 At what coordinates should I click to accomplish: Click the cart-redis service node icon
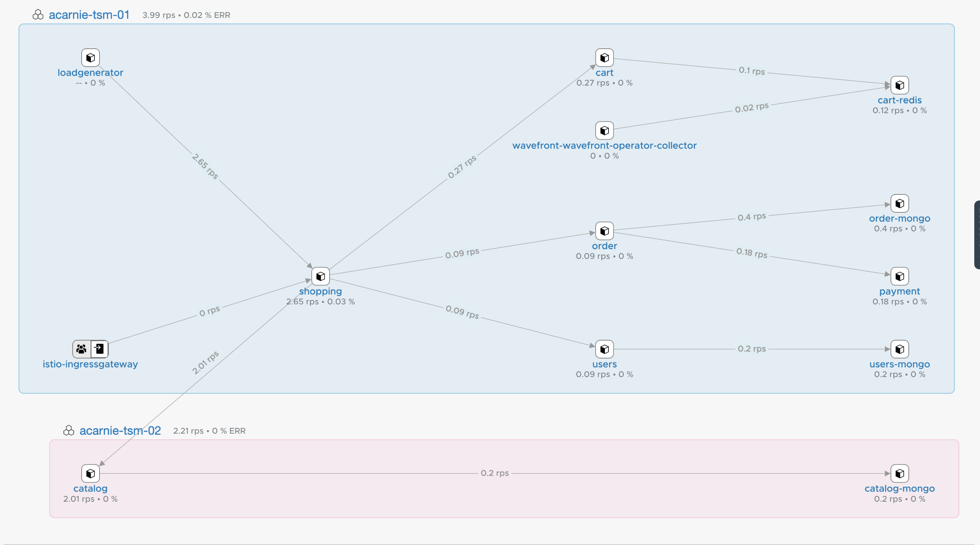(x=899, y=85)
